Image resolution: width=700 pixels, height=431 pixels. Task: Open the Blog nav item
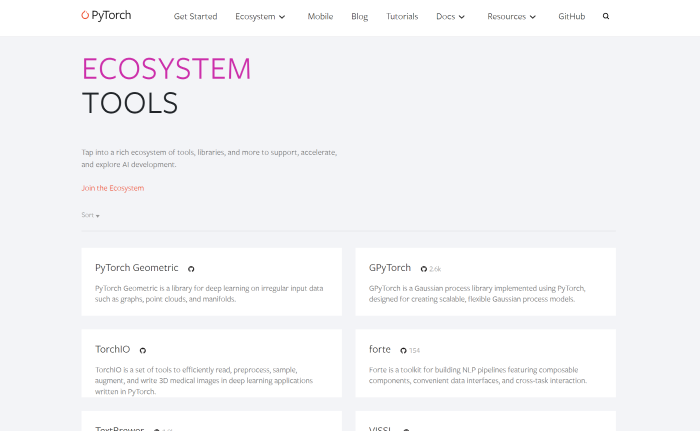[359, 17]
